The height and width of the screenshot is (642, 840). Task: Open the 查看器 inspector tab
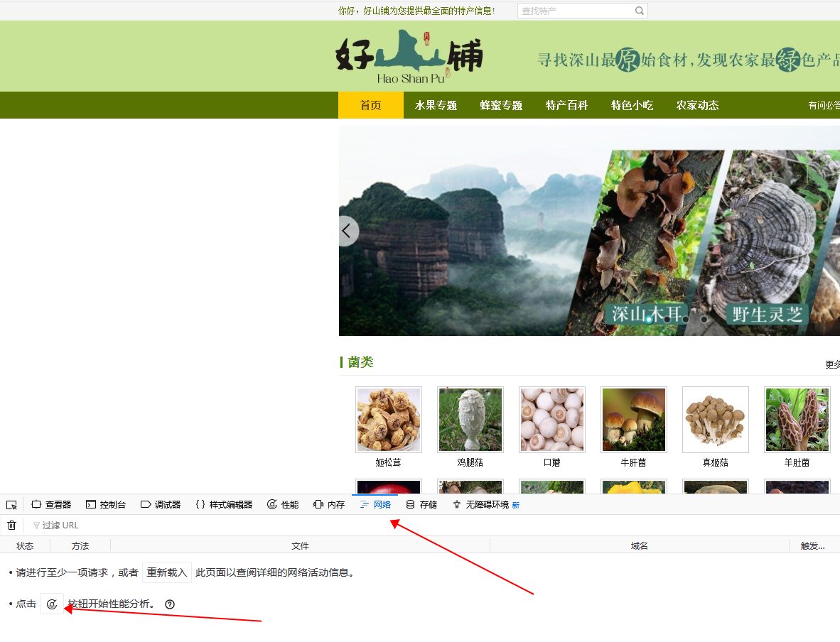(51, 505)
